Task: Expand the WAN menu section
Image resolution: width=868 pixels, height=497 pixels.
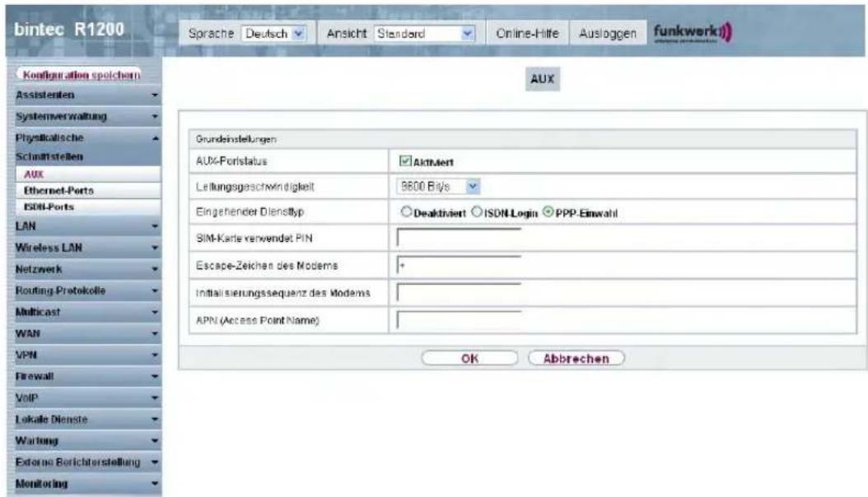Action: click(x=87, y=334)
